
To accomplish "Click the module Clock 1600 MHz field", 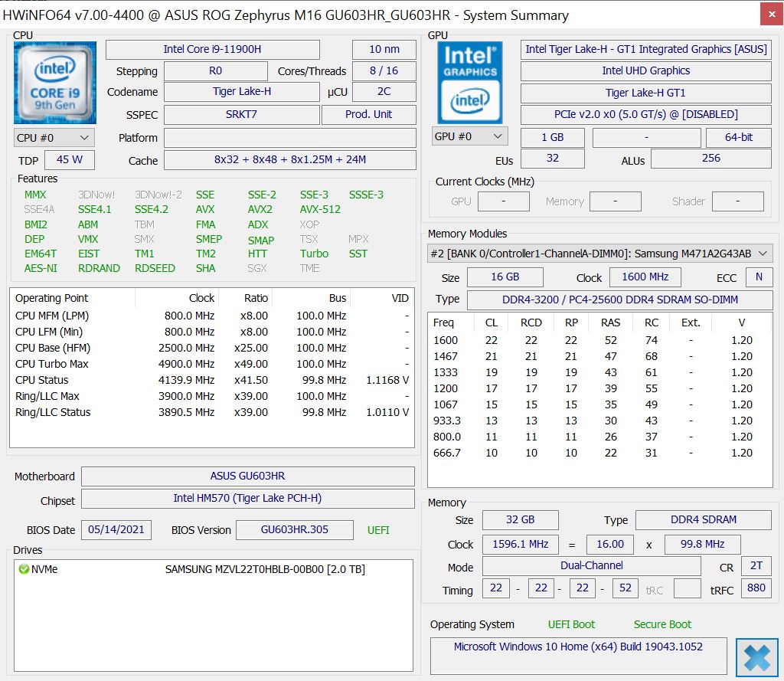I will coord(645,277).
